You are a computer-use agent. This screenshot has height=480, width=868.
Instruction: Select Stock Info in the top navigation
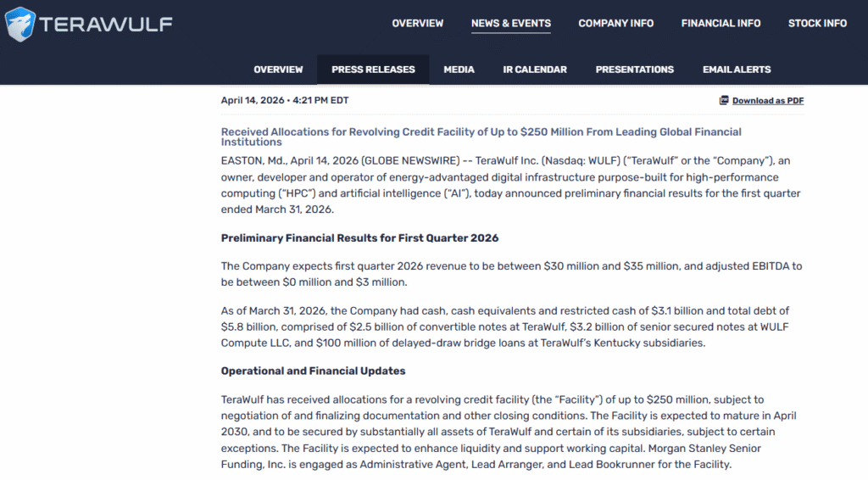(817, 24)
